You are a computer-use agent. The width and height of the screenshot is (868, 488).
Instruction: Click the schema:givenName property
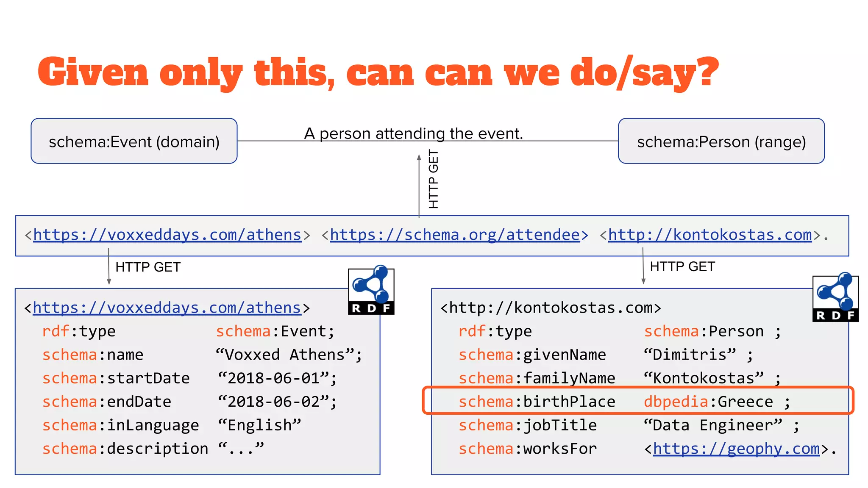coord(532,355)
